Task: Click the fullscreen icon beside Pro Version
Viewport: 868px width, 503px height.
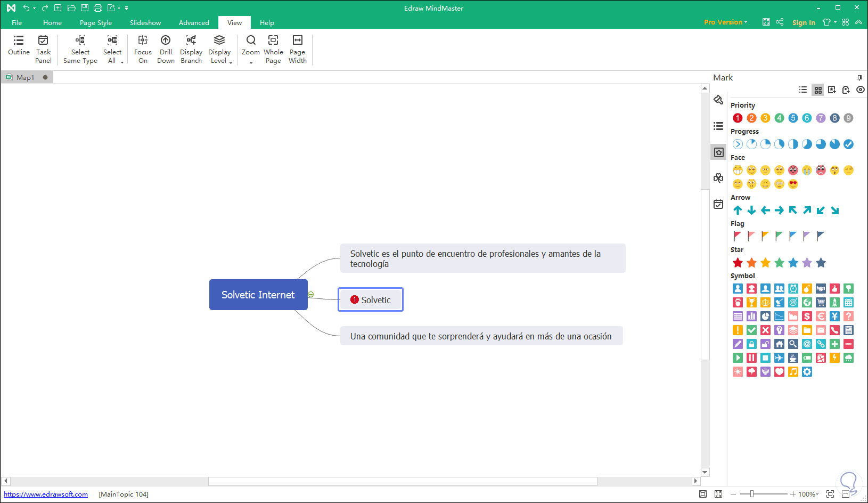Action: click(x=766, y=22)
